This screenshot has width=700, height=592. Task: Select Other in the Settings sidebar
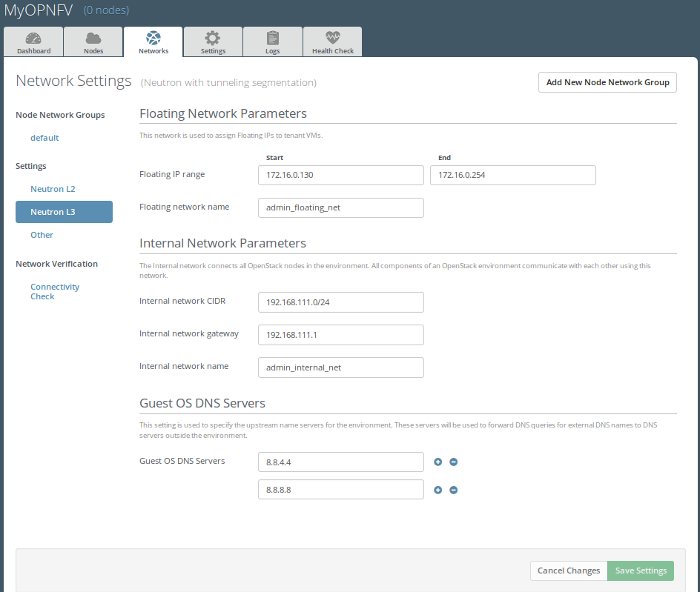tap(42, 235)
